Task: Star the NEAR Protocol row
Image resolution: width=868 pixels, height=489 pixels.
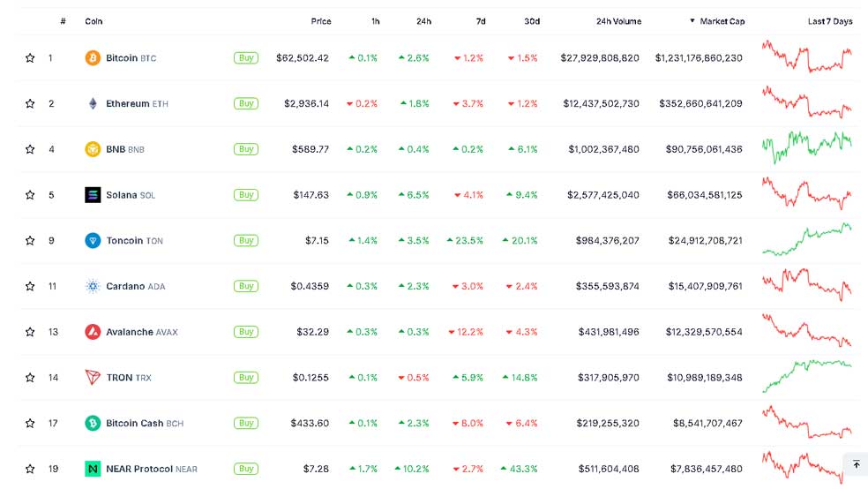Action: (x=30, y=469)
